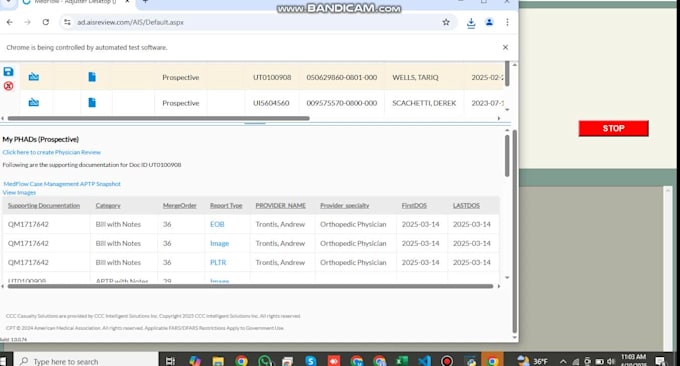This screenshot has height=366, width=680.
Task: Click here to create Physician Review link
Action: (x=52, y=152)
